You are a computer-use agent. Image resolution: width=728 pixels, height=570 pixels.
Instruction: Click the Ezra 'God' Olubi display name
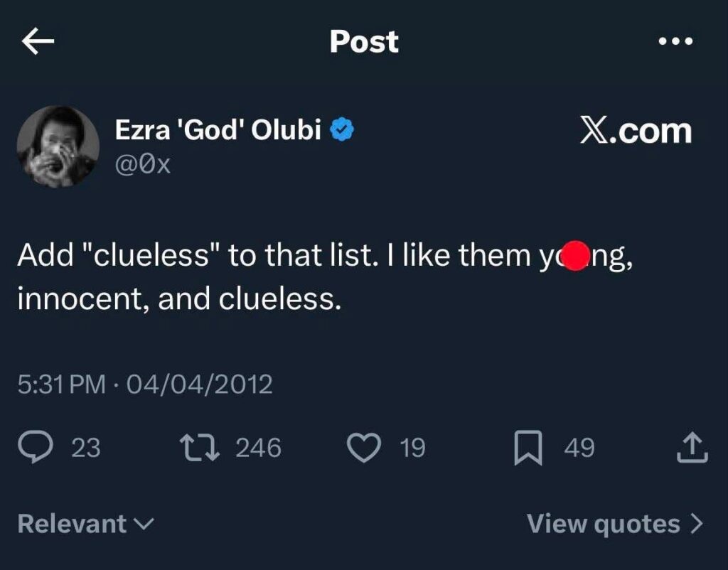[x=218, y=130]
